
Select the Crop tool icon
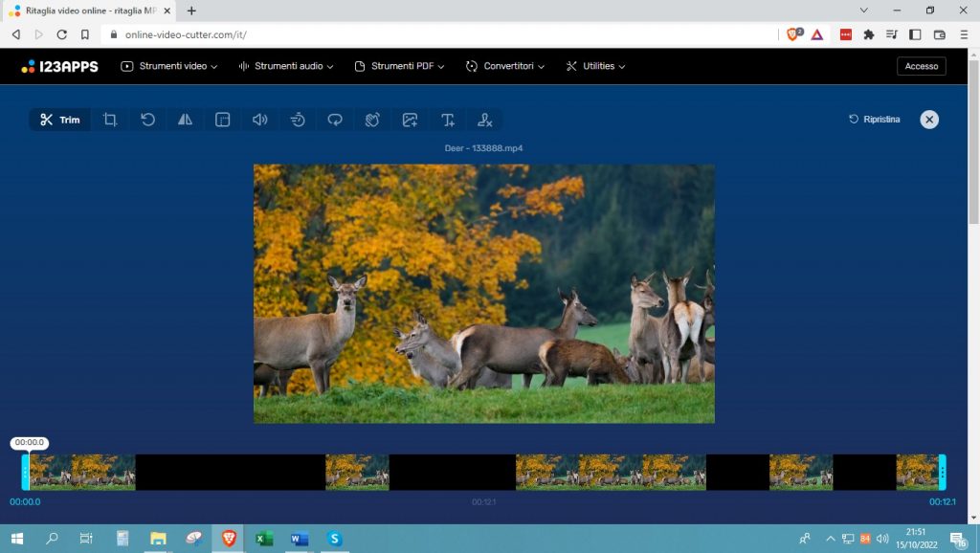point(110,120)
